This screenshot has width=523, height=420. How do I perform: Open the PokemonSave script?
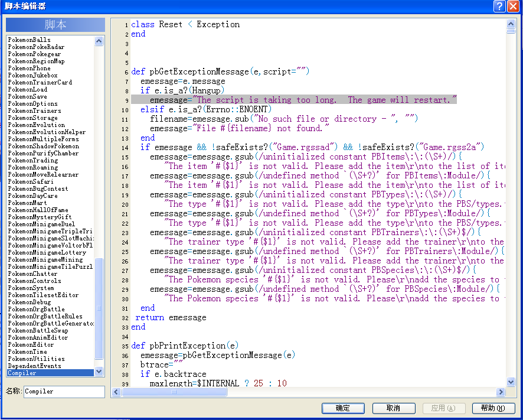[27, 96]
